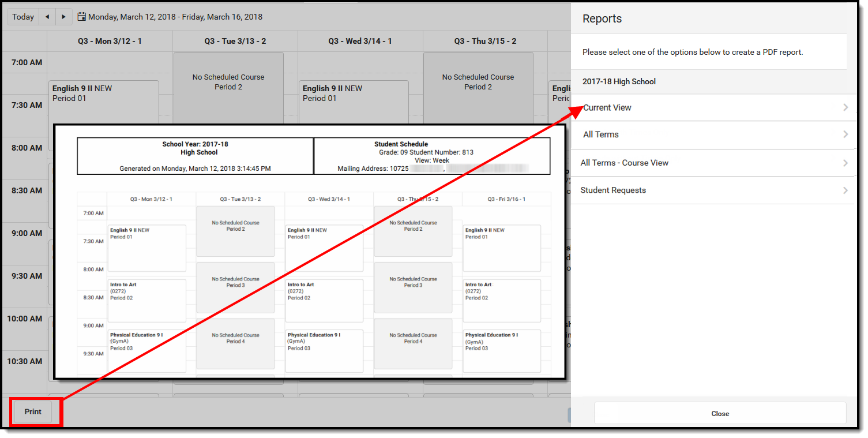Go to the previous week arrow

[47, 17]
